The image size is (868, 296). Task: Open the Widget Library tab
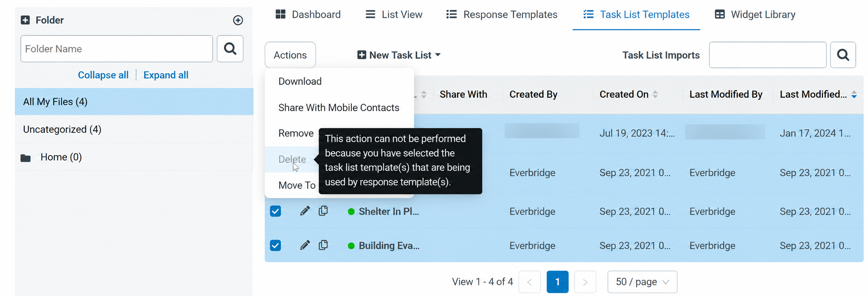(755, 15)
